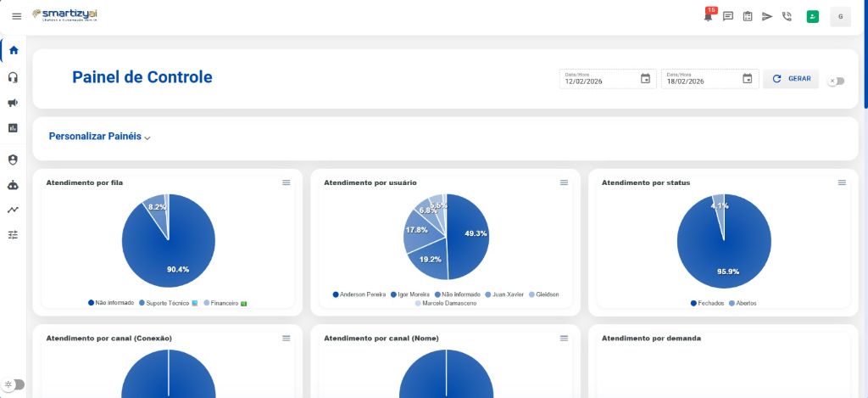Expand Personalizar Painéis section

[x=100, y=137]
